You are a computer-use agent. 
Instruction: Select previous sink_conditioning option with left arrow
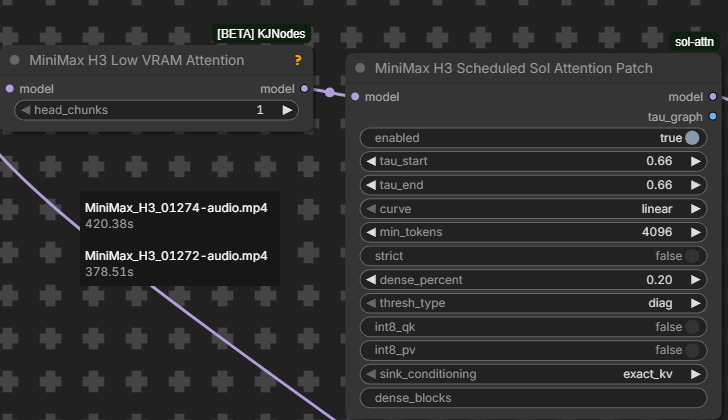coord(371,374)
